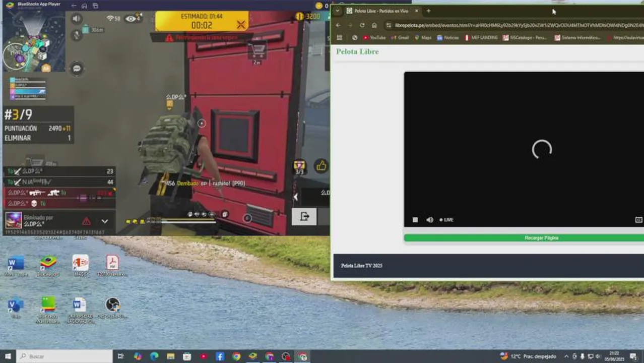The height and width of the screenshot is (363, 644).
Task: Open YouTube bookmark
Action: pos(374,38)
